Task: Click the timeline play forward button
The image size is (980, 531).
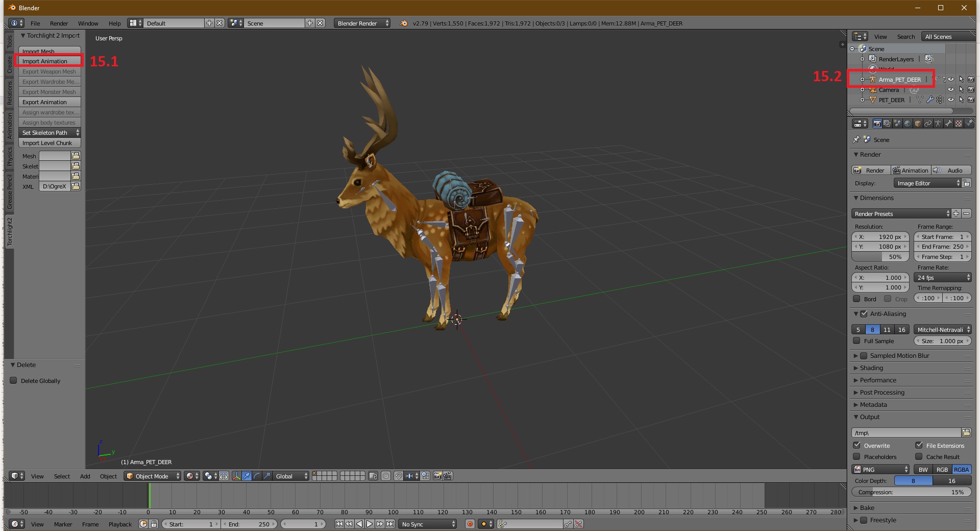Action: pos(370,524)
